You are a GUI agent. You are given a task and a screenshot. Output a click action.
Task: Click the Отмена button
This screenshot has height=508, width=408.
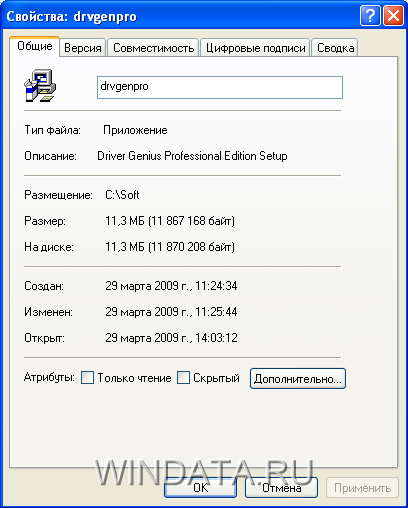click(281, 488)
